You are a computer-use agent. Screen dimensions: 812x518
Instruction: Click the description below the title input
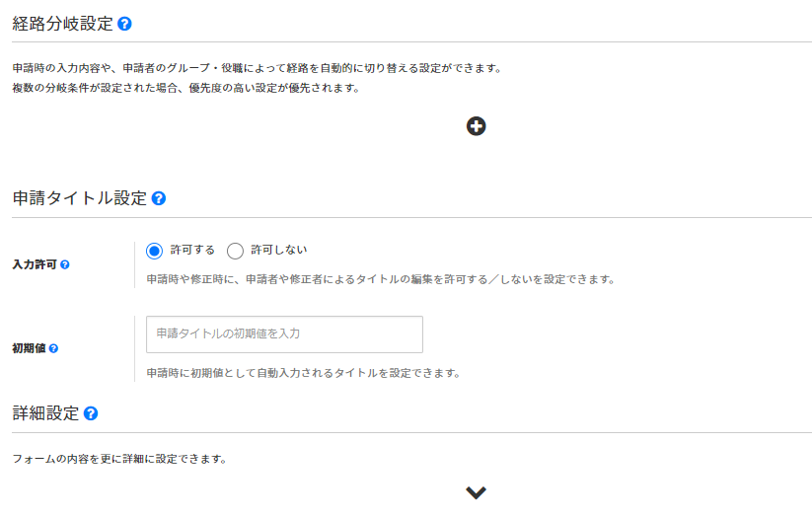(303, 373)
